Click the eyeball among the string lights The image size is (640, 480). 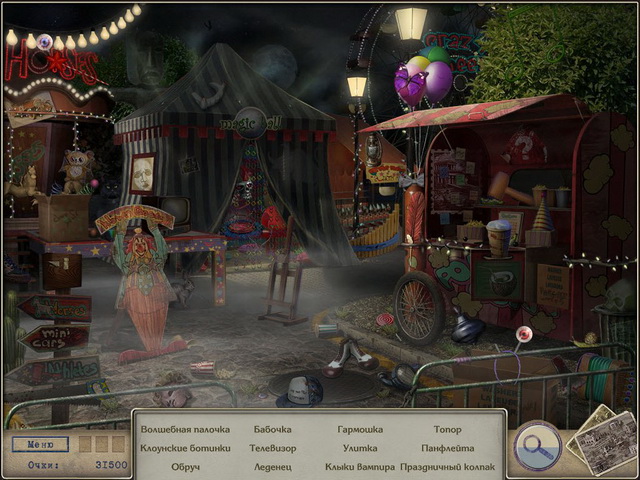[44, 42]
